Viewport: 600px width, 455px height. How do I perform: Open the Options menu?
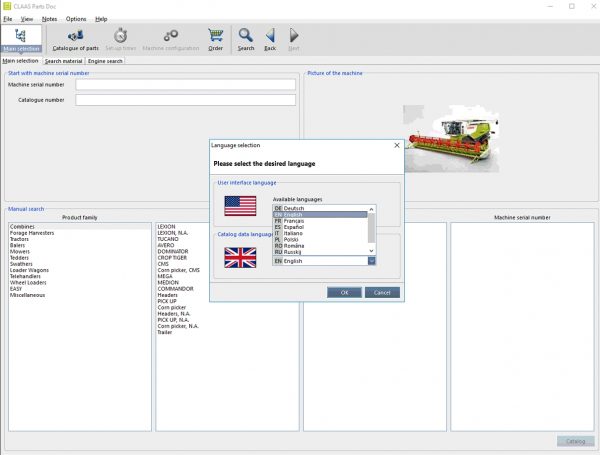pyautogui.click(x=76, y=19)
